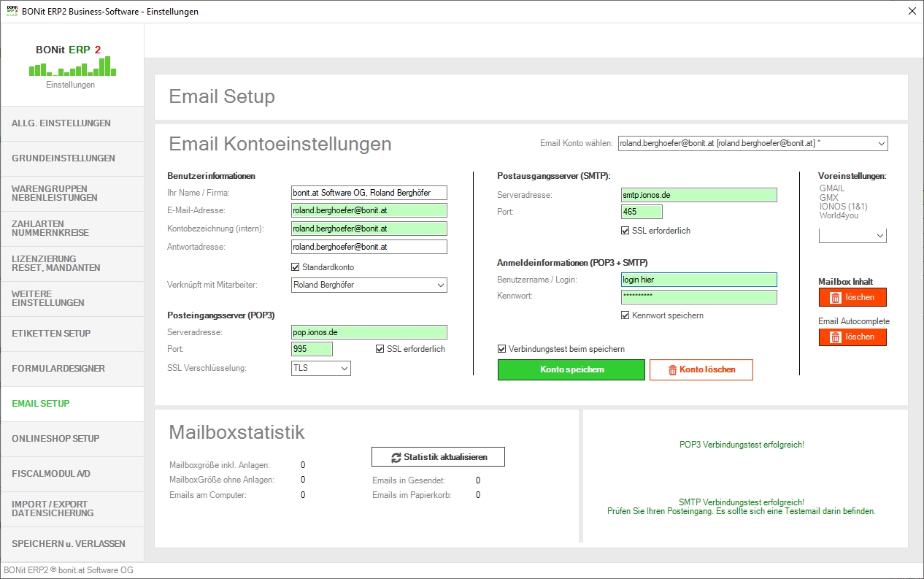Click 'MailboxGröße ohne Anlagen:' label
The height and width of the screenshot is (579, 924).
(222, 480)
